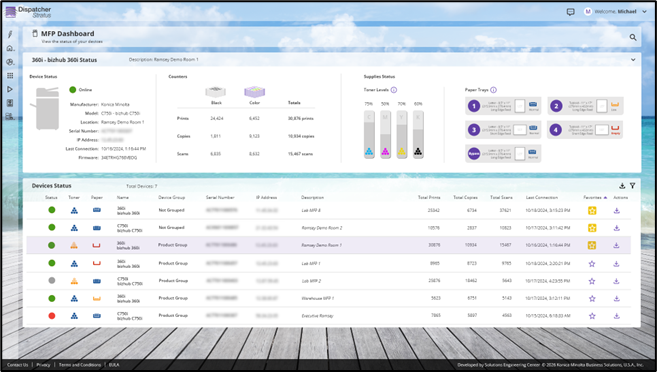This screenshot has width=657, height=372.
Task: Select the Bypass paper tray card
Action: 503,153
